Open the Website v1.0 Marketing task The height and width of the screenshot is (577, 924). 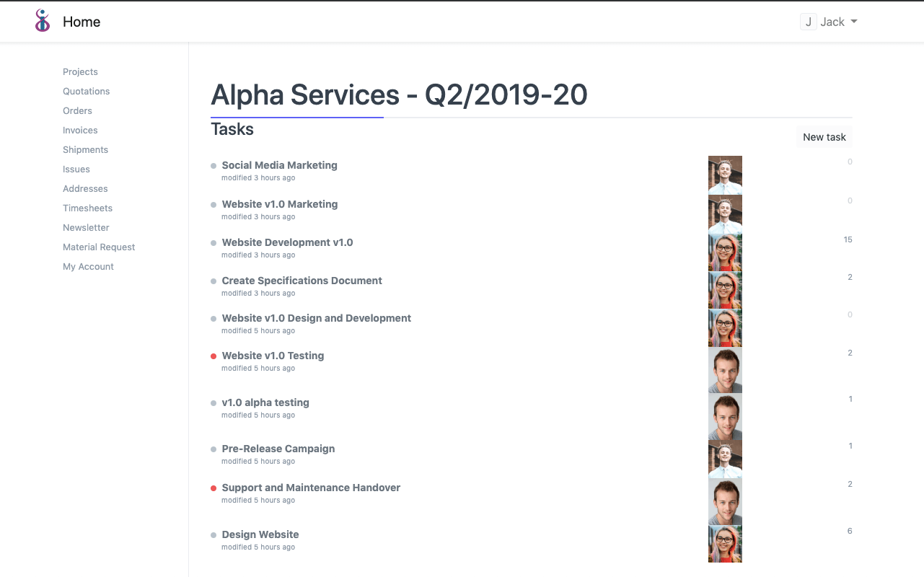click(280, 204)
